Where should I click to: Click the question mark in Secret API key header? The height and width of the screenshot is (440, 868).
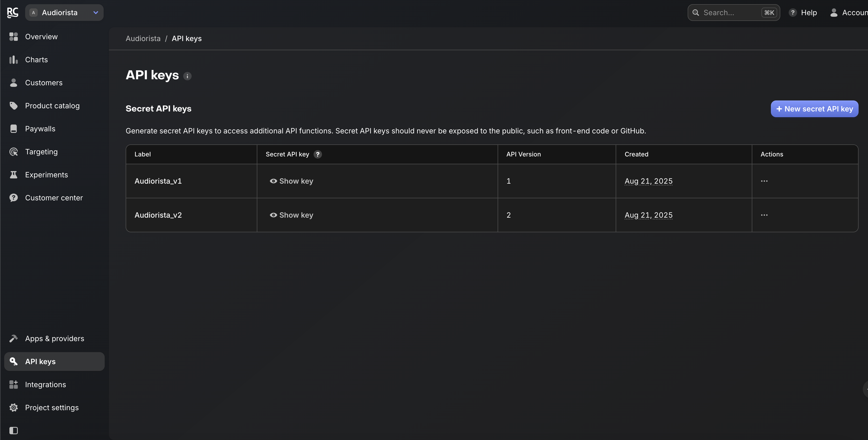click(x=318, y=154)
